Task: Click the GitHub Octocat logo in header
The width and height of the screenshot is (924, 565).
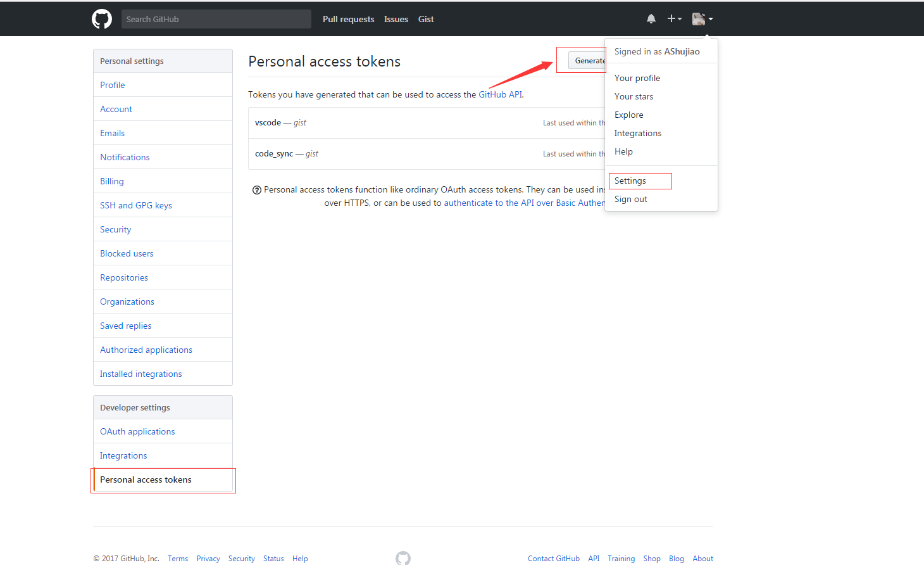Action: [102, 19]
